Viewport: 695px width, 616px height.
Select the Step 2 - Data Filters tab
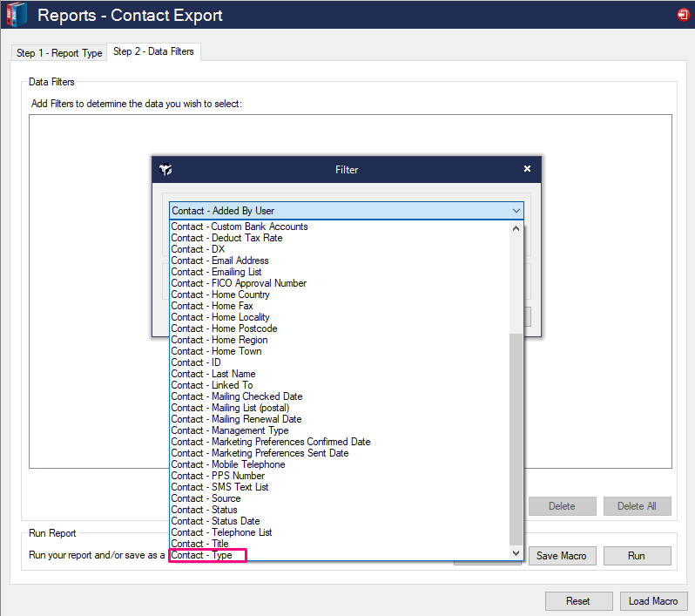(154, 51)
